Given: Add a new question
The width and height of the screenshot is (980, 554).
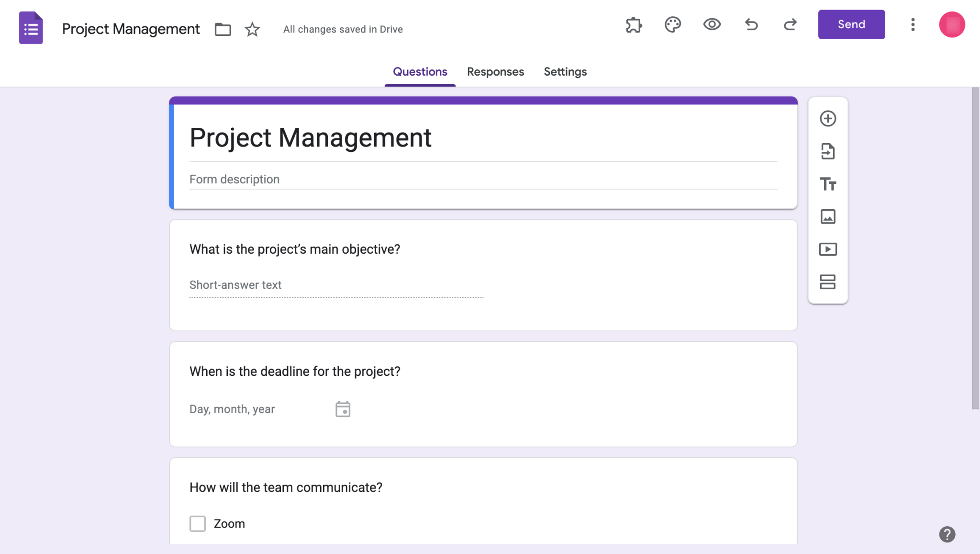Looking at the screenshot, I should [828, 118].
